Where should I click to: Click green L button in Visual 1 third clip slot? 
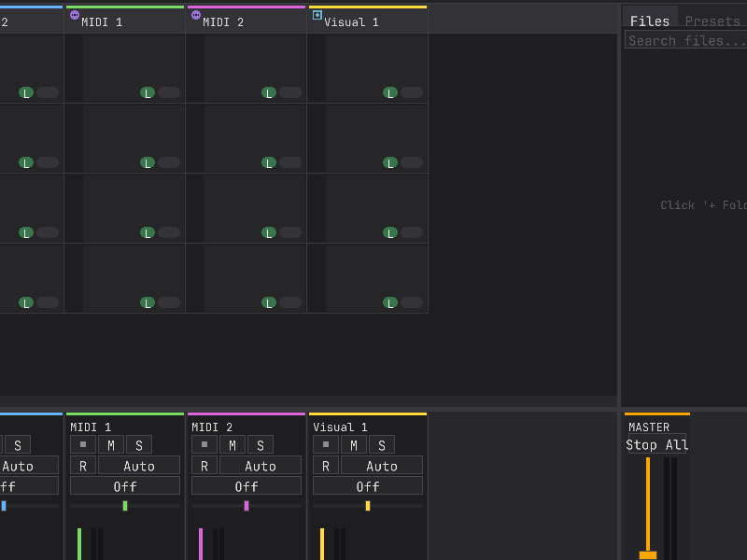390,232
